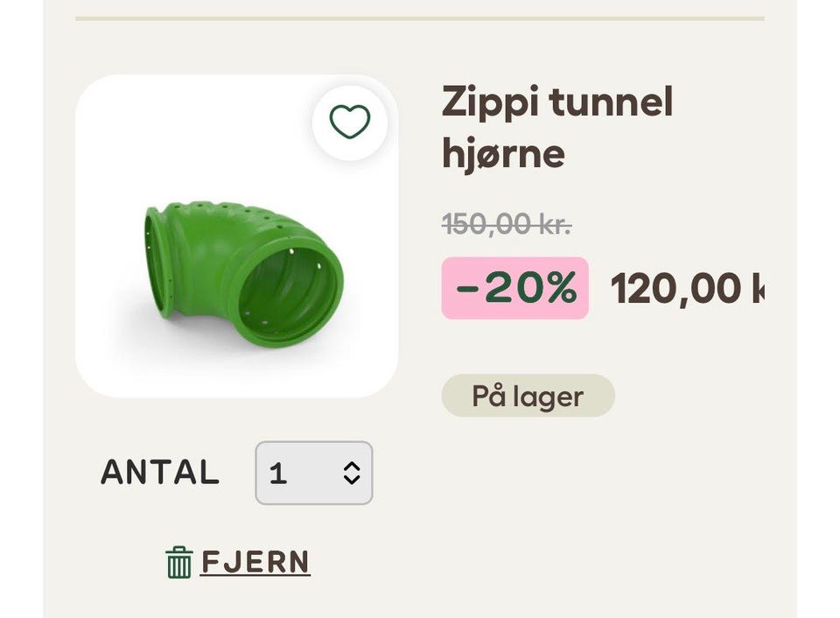Add product to wishlist with heart icon
Viewport: 840px width, 618px height.
[x=350, y=122]
